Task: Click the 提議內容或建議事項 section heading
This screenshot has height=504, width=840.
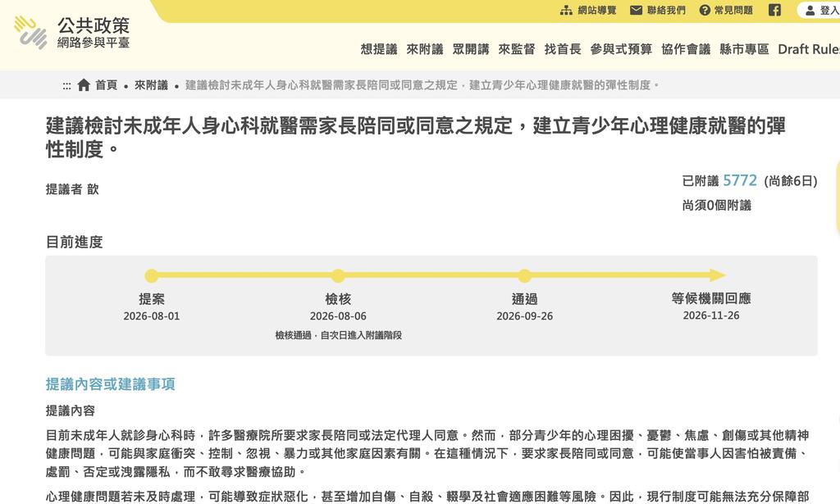Action: click(x=111, y=384)
